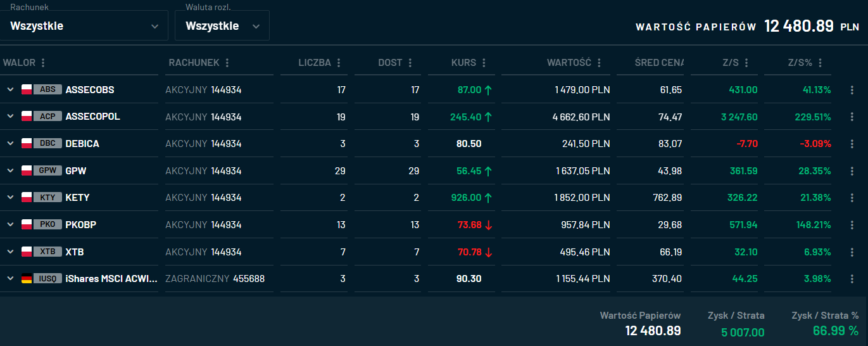Expand the DEBICA position details

pos(10,144)
